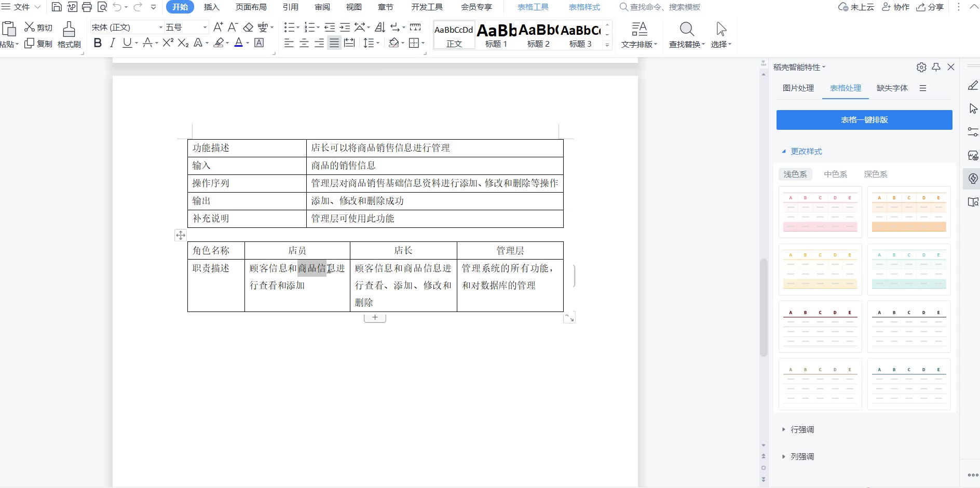The image size is (980, 488).
Task: Click the shading paint bucket icon
Action: pos(394,43)
